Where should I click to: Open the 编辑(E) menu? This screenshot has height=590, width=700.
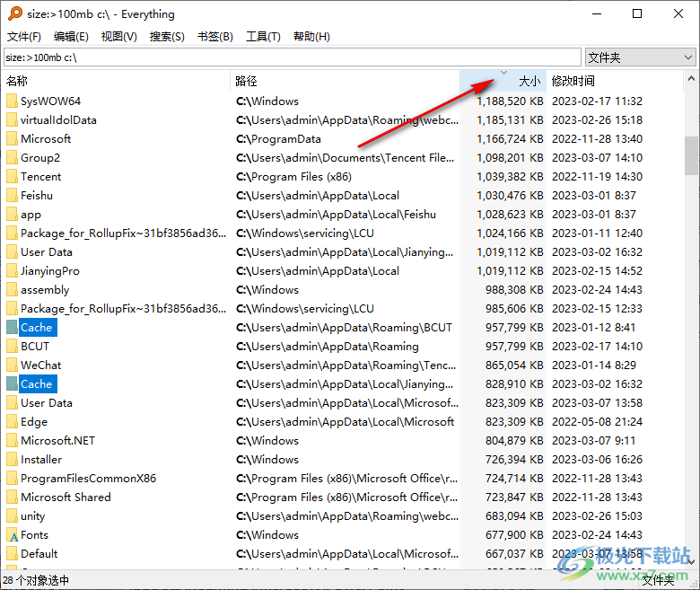[71, 37]
